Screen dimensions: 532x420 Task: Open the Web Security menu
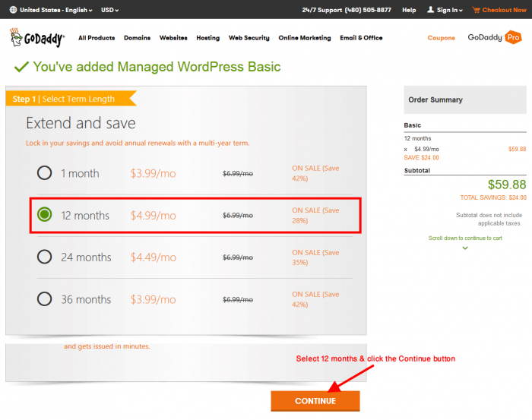[x=249, y=38]
